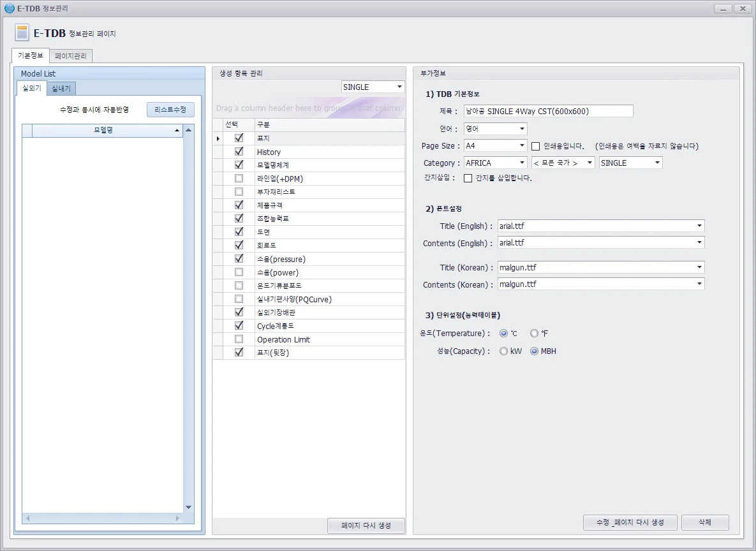Select the History row text
The image size is (756, 551).
click(269, 152)
